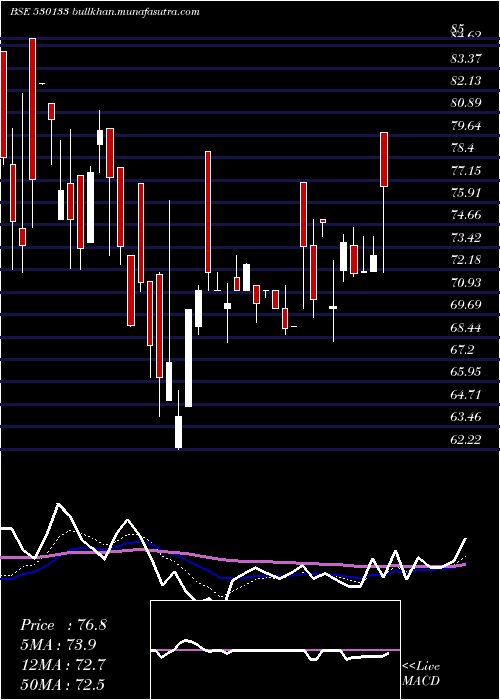Click the 69.69 price axis label
The image size is (500, 700).
(x=466, y=305)
